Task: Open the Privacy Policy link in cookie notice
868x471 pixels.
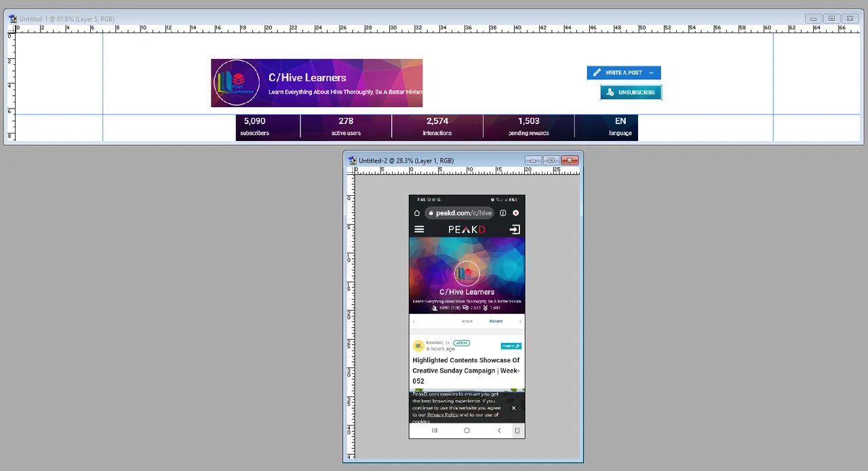Action: [442, 415]
